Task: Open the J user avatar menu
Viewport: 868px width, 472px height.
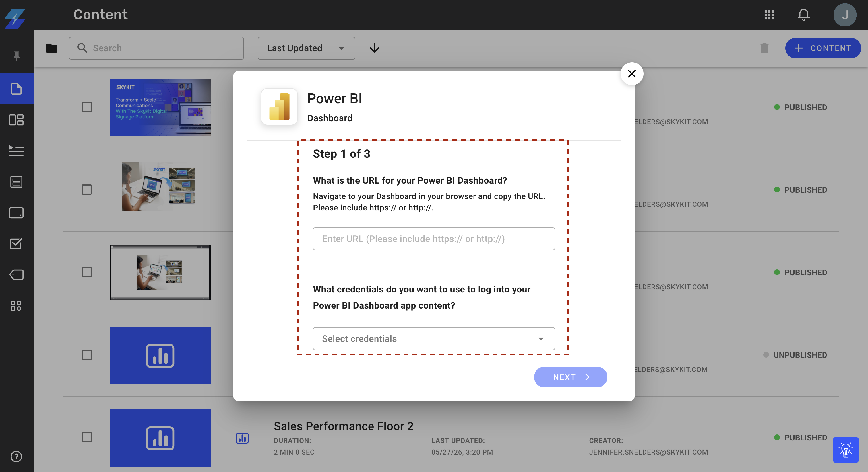Action: click(x=845, y=15)
